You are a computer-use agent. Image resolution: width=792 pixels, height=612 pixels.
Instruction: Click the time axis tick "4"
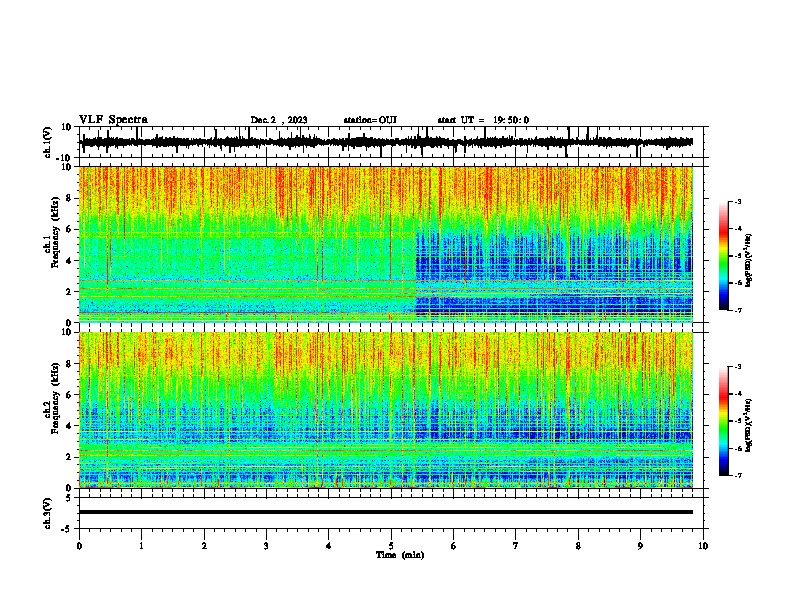pyautogui.click(x=329, y=546)
